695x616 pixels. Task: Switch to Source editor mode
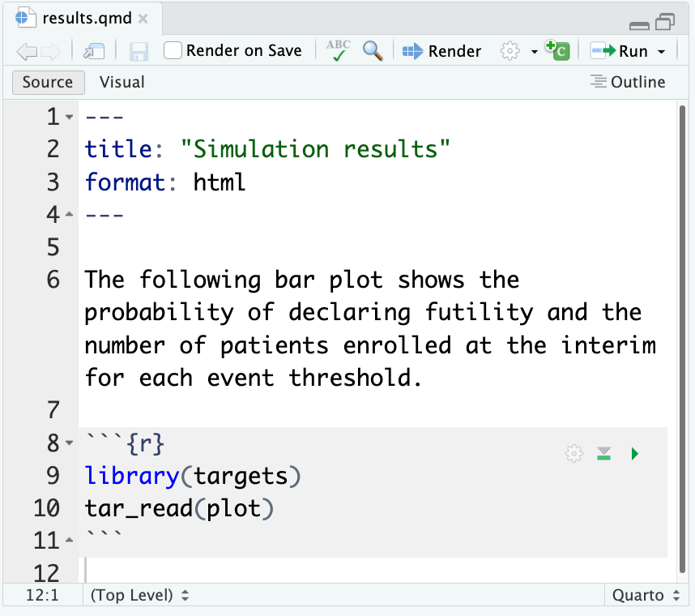pyautogui.click(x=48, y=83)
